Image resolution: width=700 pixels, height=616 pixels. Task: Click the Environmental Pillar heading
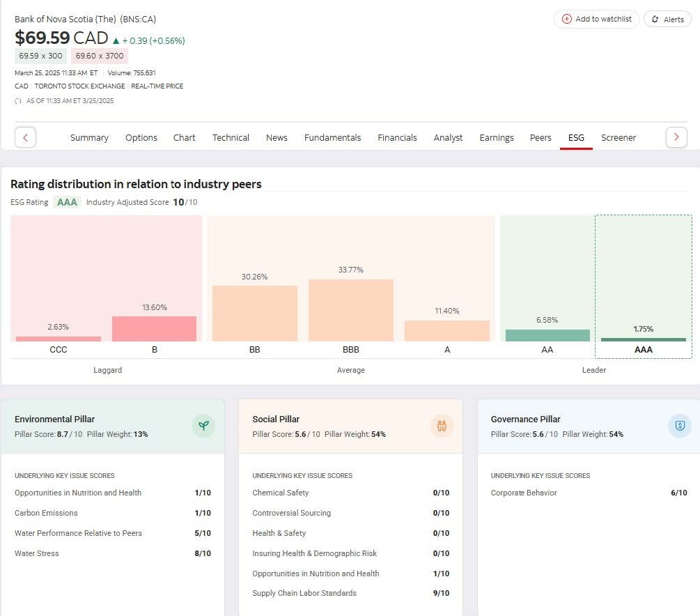pyautogui.click(x=54, y=419)
